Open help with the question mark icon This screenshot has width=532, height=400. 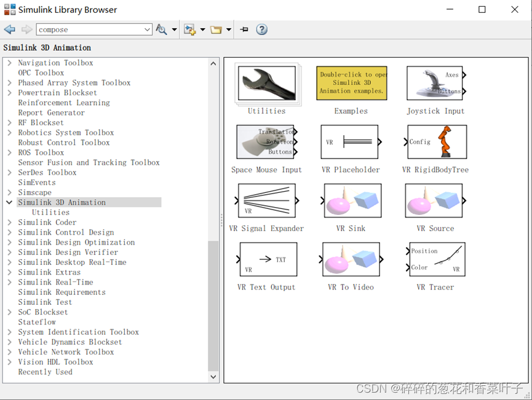[x=261, y=29]
